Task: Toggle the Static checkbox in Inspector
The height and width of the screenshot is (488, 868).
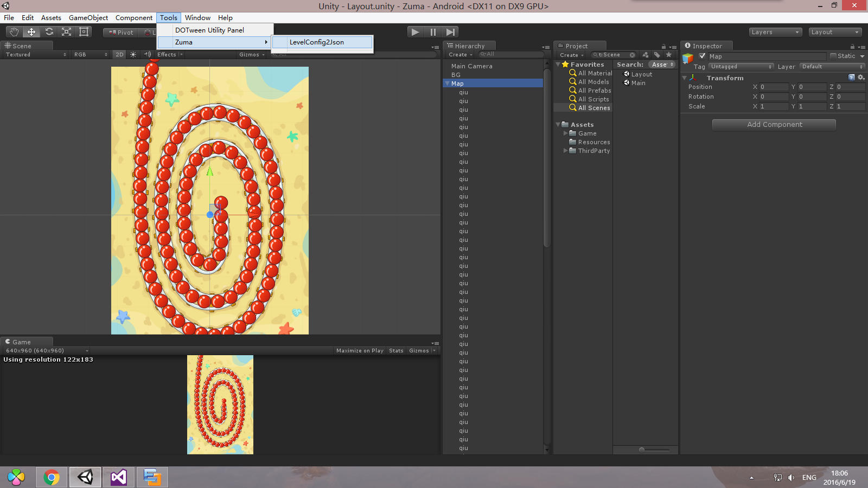Action: click(x=833, y=56)
